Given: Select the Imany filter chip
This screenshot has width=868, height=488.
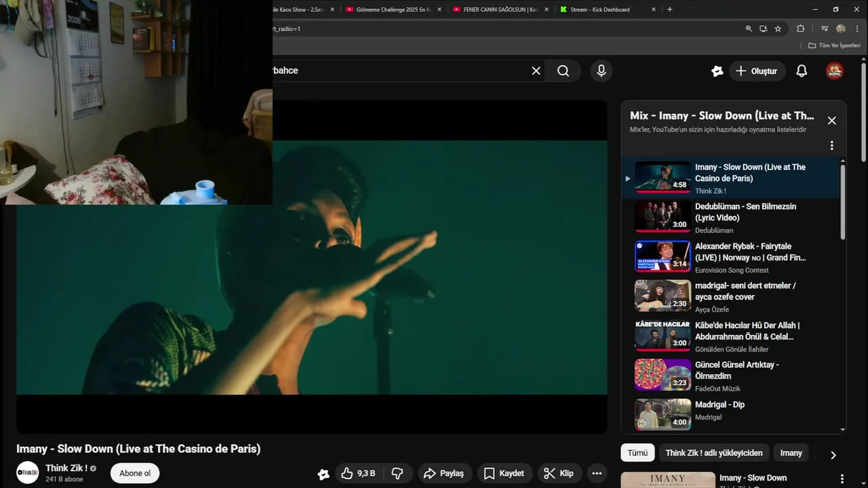Looking at the screenshot, I should tap(791, 453).
